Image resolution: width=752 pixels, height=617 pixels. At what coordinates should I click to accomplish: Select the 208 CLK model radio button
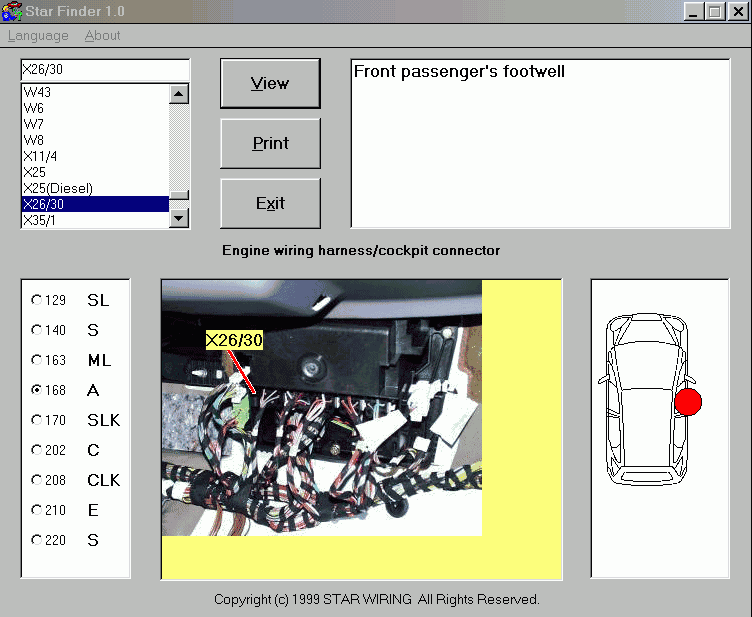[36, 480]
